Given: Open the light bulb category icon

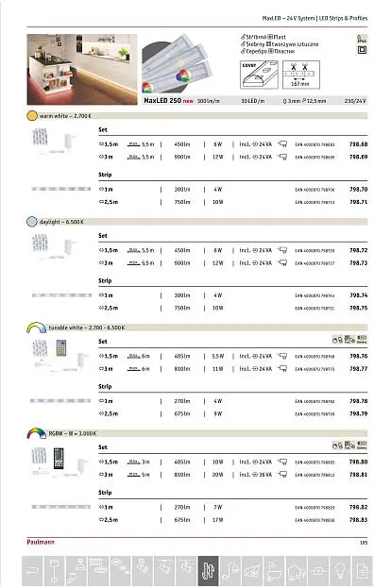Looking at the screenshot, I should click(340, 571).
